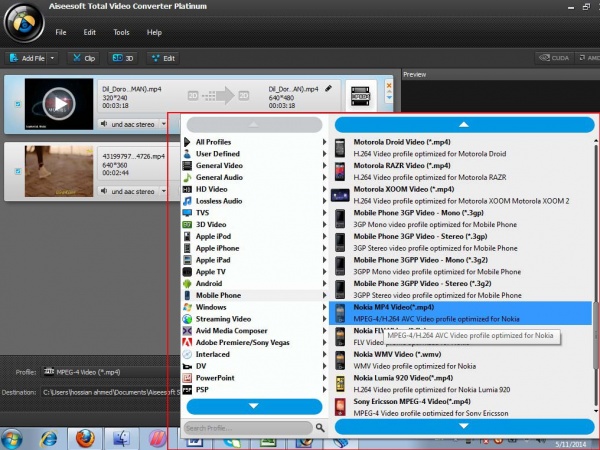Click the Apple iPod icon
600x450 pixels.
pyautogui.click(x=187, y=236)
